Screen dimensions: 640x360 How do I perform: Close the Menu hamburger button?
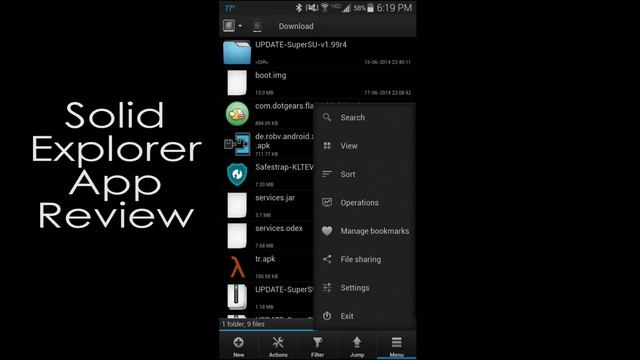396,342
